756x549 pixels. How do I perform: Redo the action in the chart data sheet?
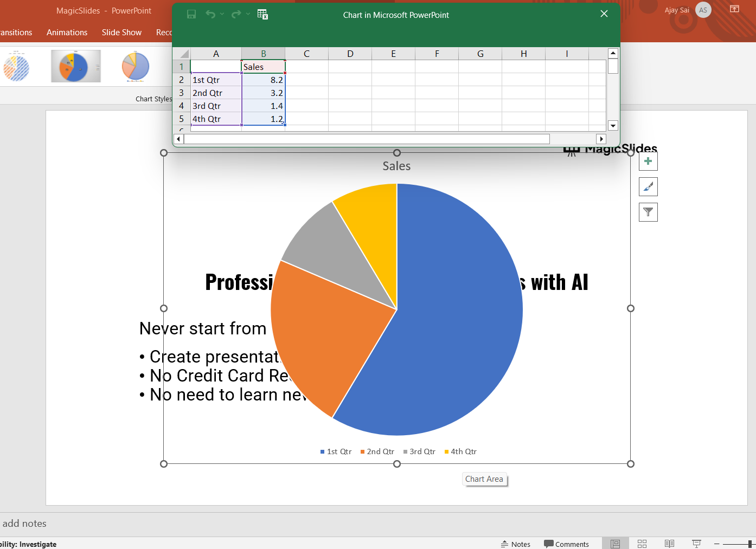point(236,14)
